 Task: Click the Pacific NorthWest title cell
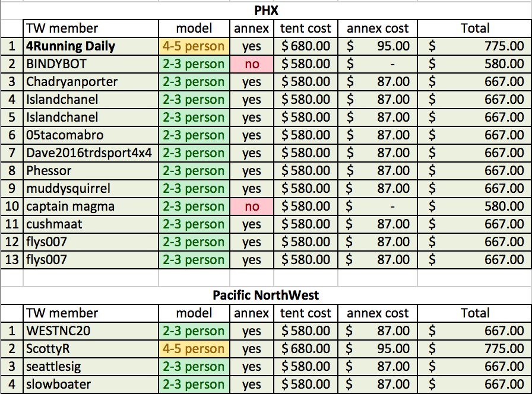tap(266, 295)
